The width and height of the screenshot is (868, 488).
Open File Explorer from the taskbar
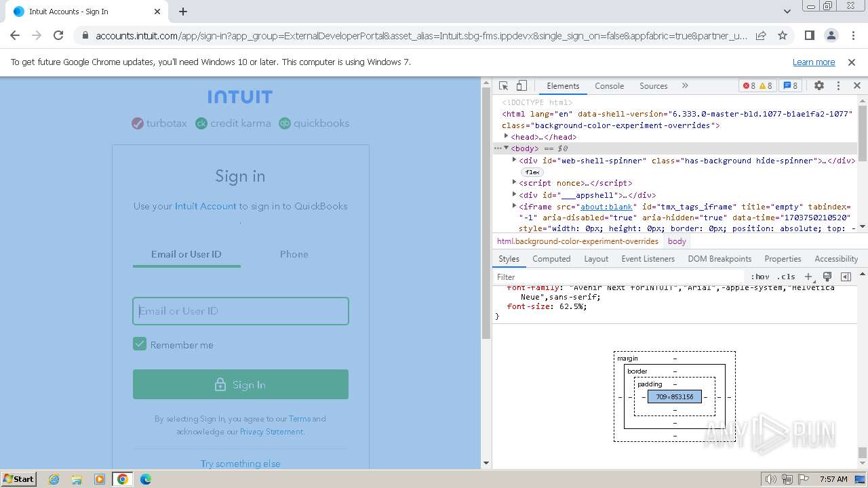click(77, 479)
